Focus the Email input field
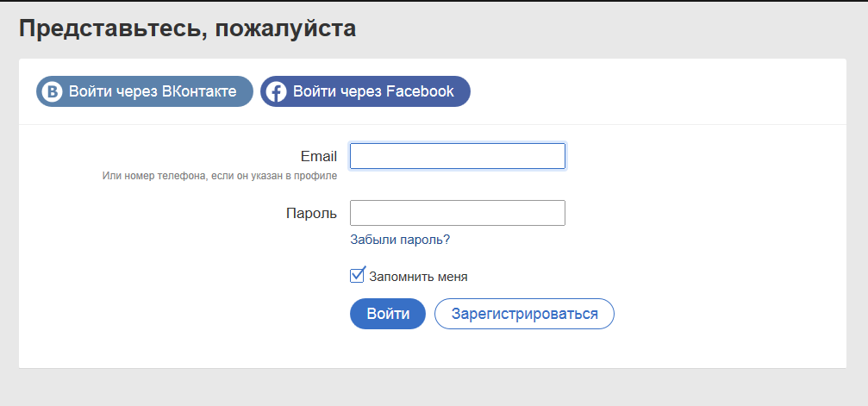868x406 pixels. [457, 156]
